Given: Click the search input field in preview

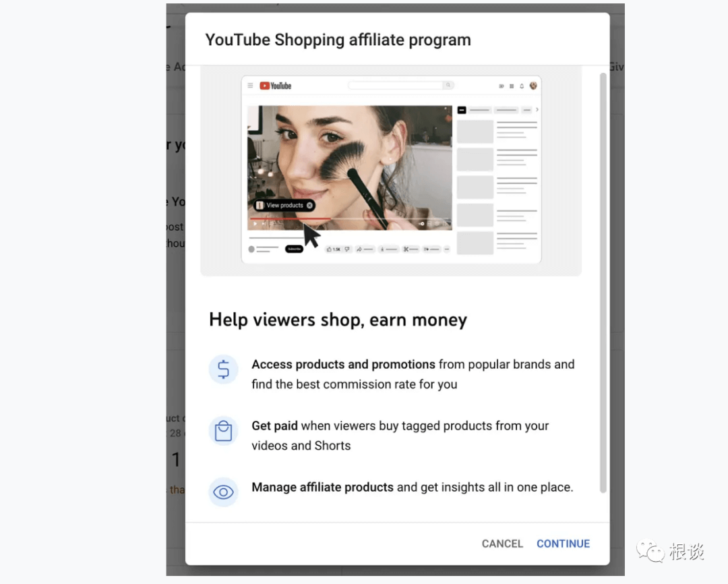Looking at the screenshot, I should point(395,86).
